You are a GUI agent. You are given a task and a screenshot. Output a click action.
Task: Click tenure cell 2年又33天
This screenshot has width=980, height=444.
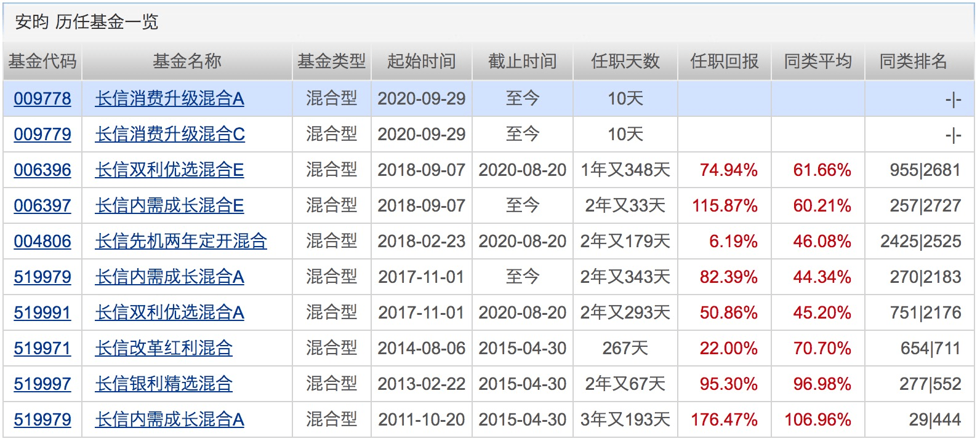[x=625, y=205]
